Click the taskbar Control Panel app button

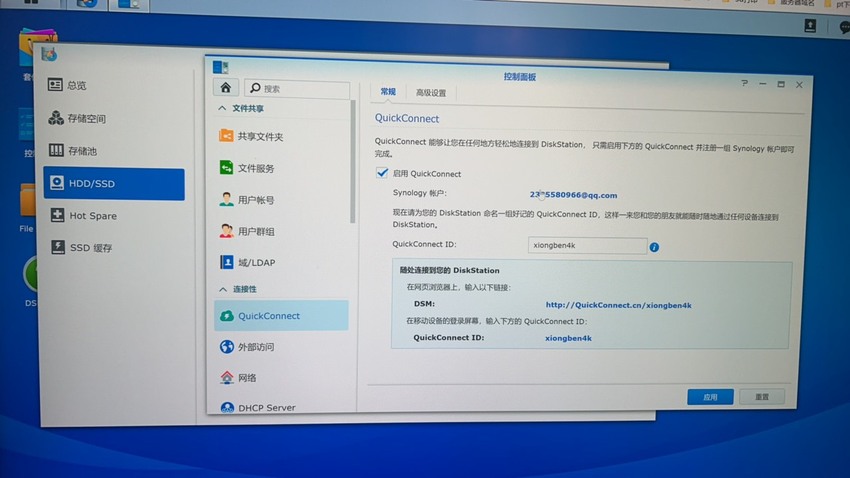coord(129,4)
